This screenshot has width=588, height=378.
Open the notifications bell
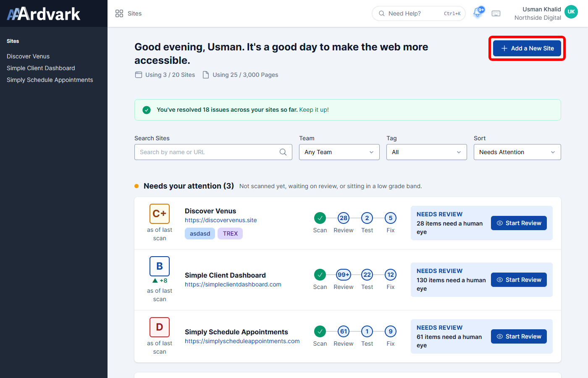tap(478, 13)
